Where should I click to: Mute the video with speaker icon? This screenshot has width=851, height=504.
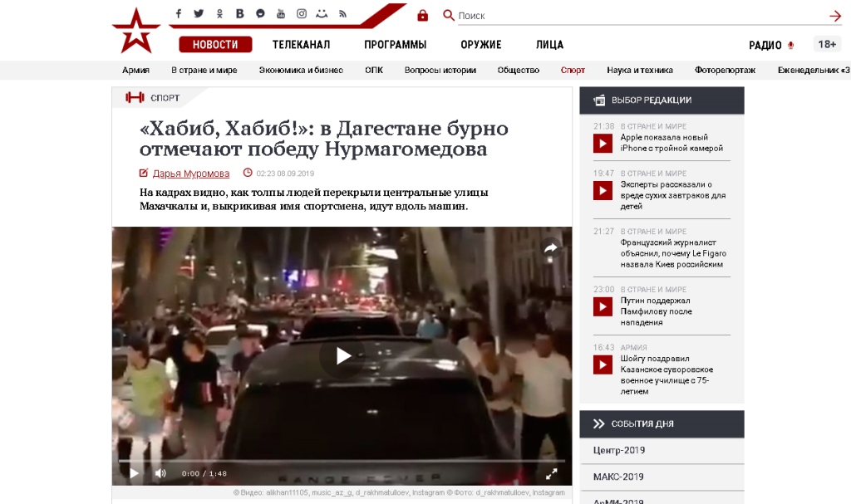click(160, 473)
